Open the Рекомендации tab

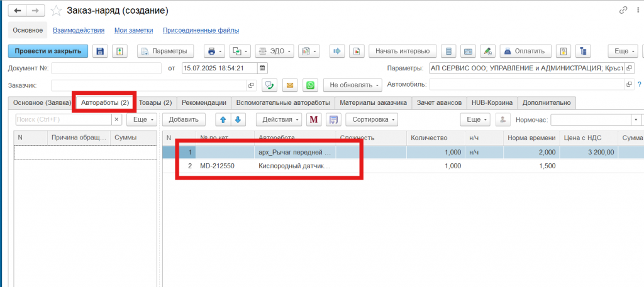tap(204, 102)
